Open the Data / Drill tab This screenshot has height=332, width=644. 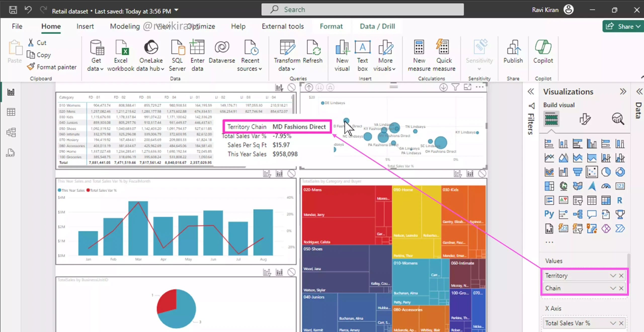point(377,26)
